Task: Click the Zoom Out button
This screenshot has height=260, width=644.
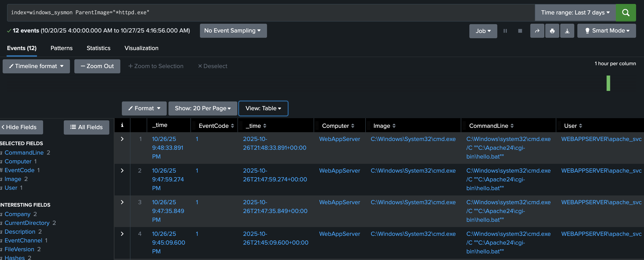Action: coord(97,66)
